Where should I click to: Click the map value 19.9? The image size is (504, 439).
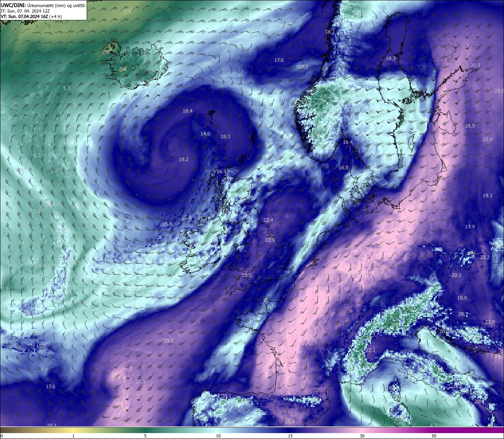coord(462,298)
